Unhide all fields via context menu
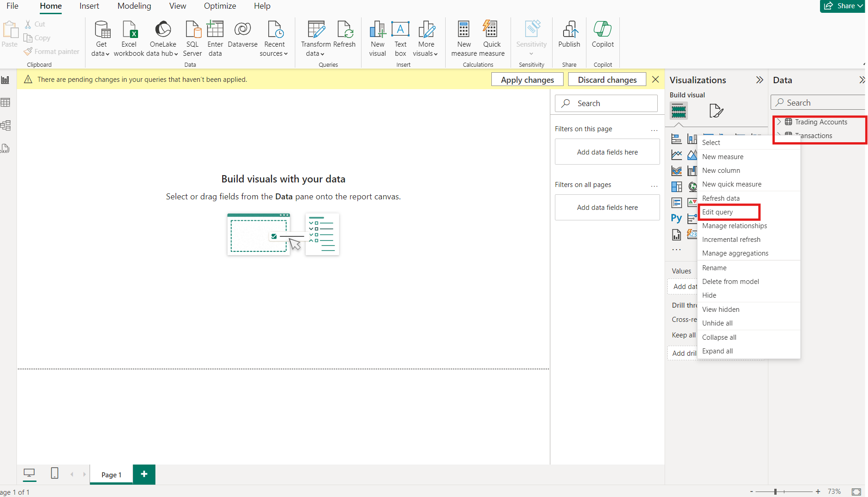Screen dimensions: 868x497 (x=717, y=323)
